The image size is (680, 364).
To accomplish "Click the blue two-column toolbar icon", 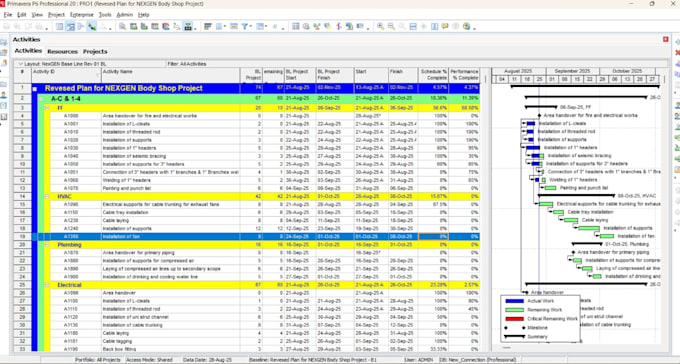I will tap(435, 27).
